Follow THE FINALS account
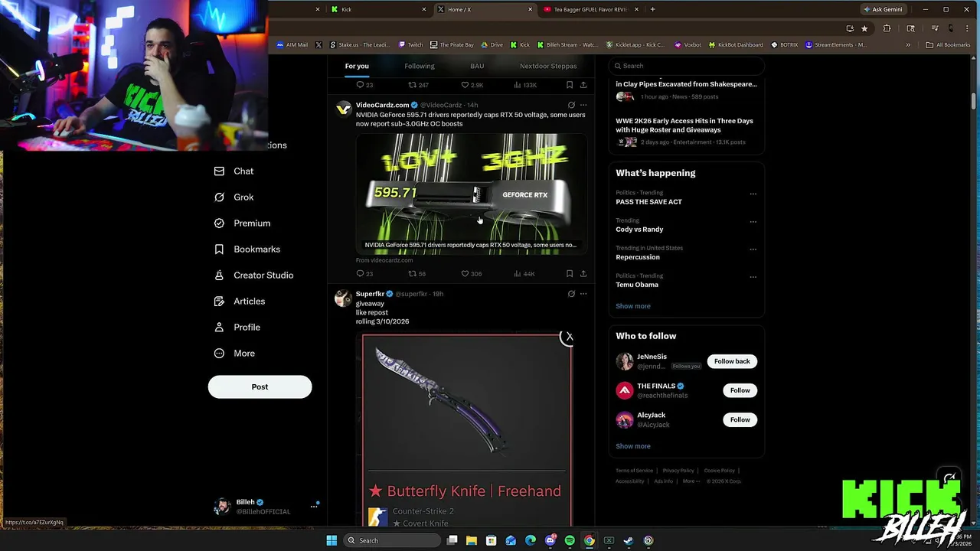This screenshot has width=980, height=551. point(740,390)
